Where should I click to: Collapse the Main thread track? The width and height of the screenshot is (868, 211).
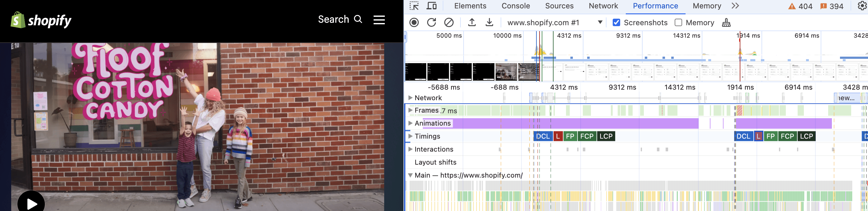pyautogui.click(x=410, y=175)
